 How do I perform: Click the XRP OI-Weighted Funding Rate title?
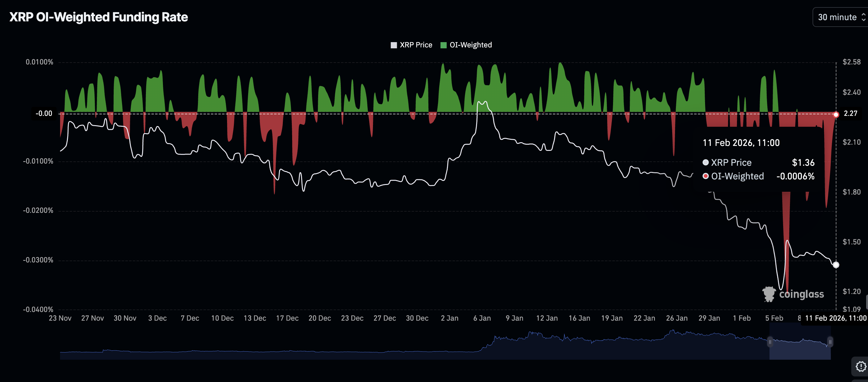click(x=99, y=17)
